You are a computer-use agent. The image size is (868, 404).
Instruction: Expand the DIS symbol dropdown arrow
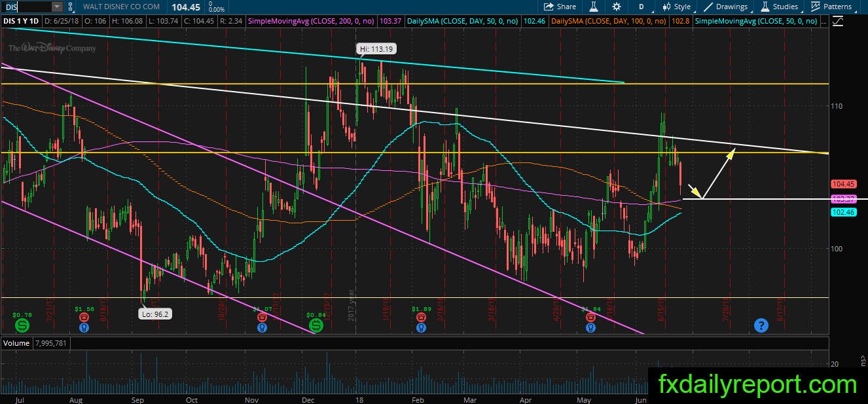pyautogui.click(x=56, y=7)
